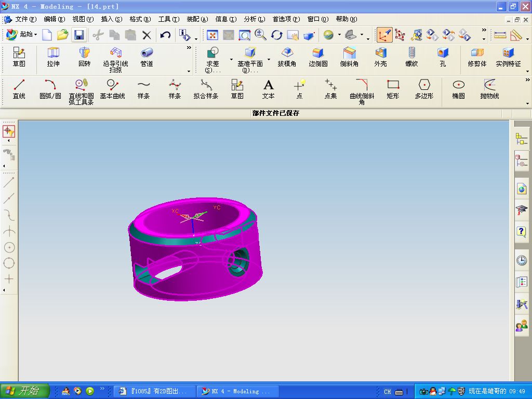532x399 pixels.
Task: Click the QQ penguin tray icon
Action: 433,392
